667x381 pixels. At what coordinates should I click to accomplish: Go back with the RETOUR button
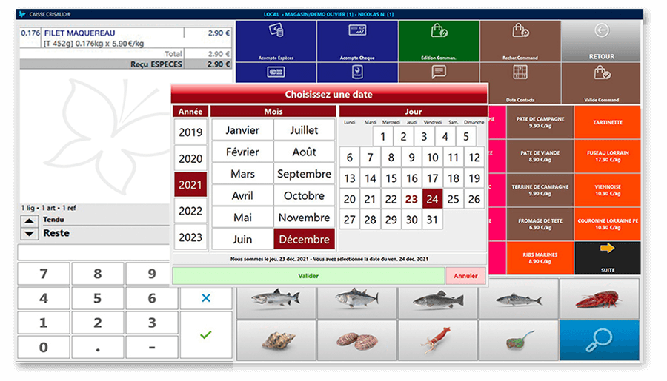[x=601, y=41]
